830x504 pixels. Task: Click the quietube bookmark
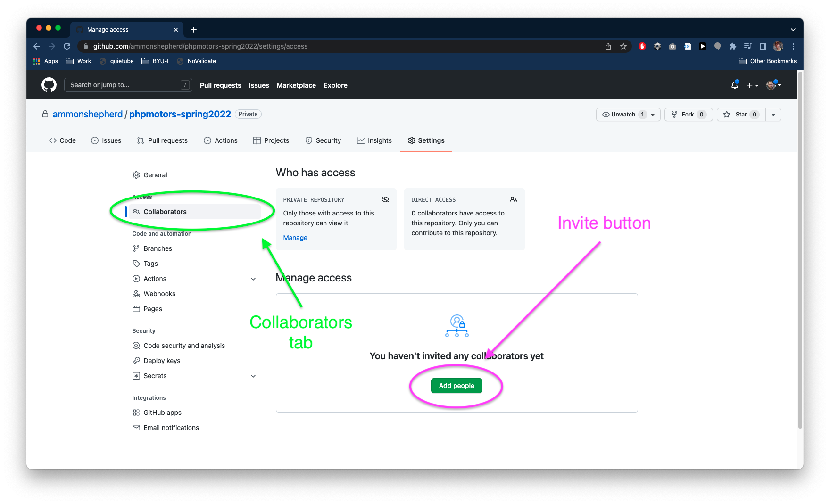click(116, 61)
